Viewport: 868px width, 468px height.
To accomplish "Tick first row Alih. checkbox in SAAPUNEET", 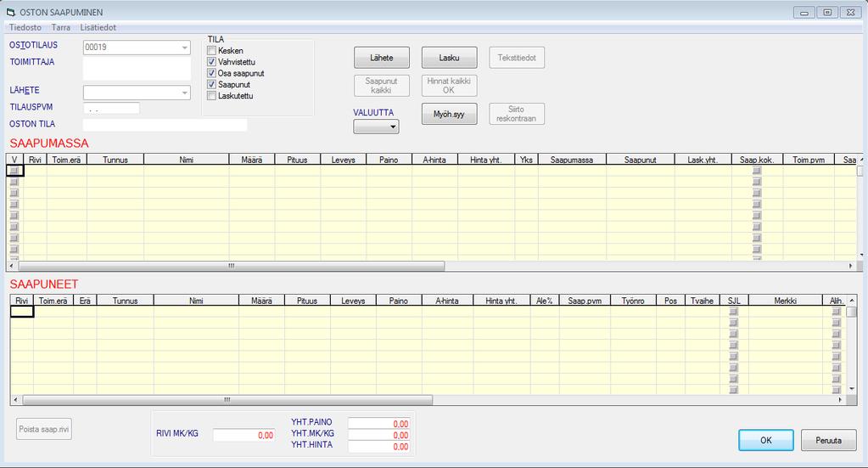I will tap(836, 311).
